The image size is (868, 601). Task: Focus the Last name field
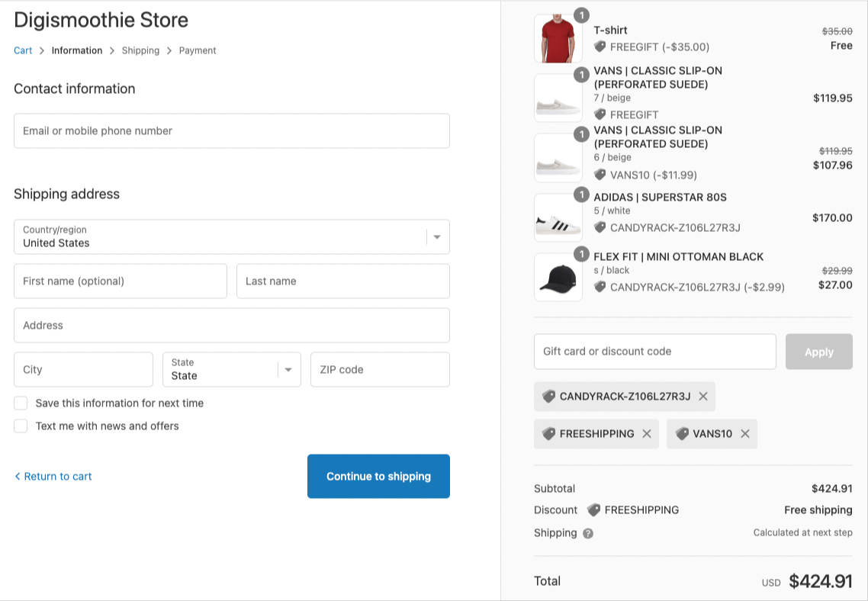[343, 281]
